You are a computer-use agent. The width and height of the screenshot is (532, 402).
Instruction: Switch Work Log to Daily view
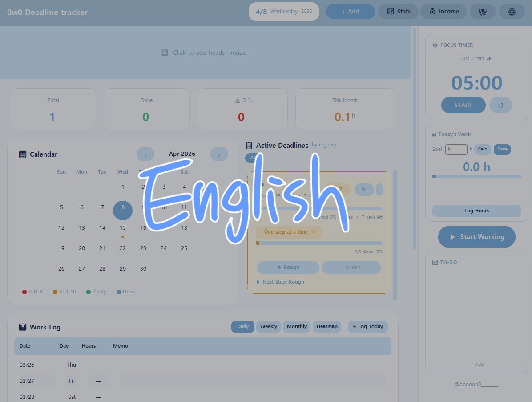[242, 327]
